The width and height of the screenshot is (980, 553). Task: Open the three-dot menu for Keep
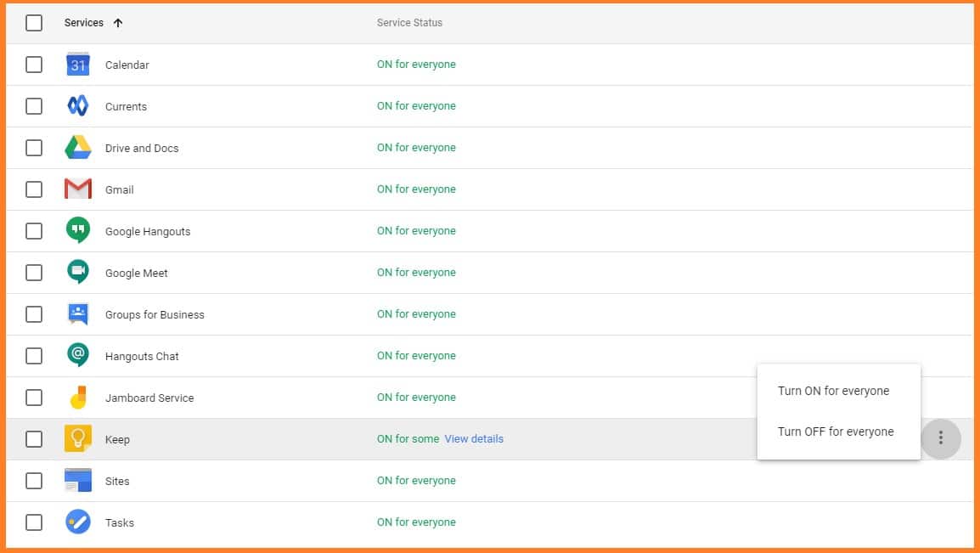[940, 438]
